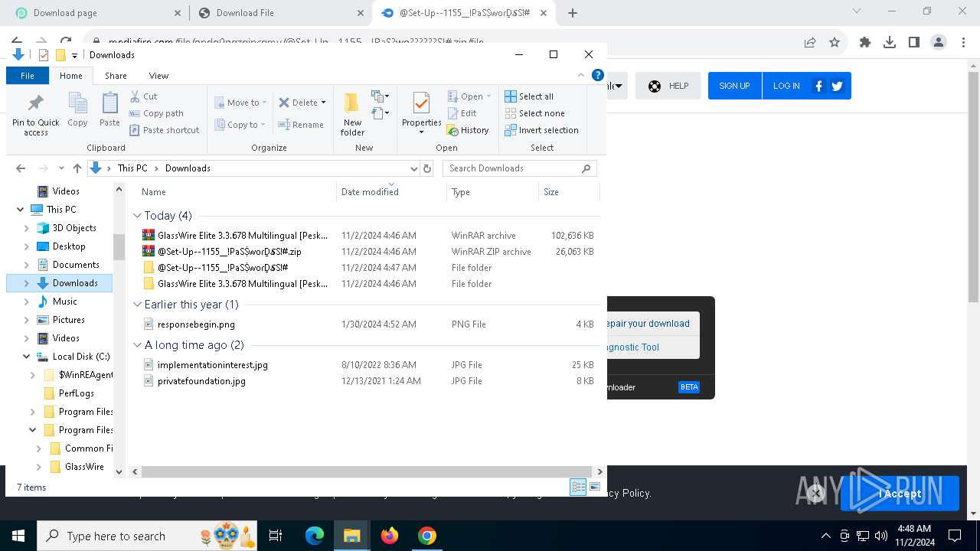
Task: Click Invert selection in the ribbon
Action: 541,130
